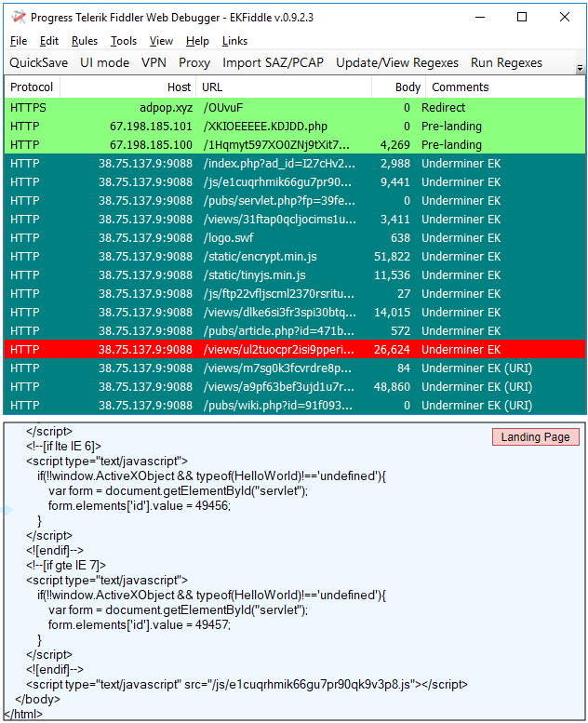Screen dimensions: 588x723
Task: Open Update/View Regexes
Action: pyautogui.click(x=396, y=63)
